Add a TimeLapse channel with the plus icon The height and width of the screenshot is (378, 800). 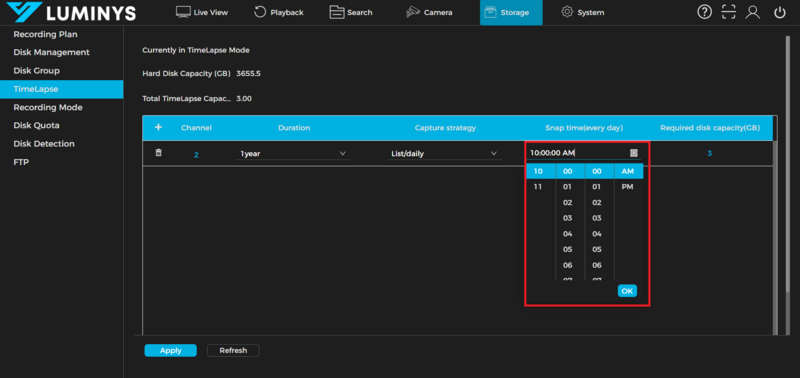158,128
